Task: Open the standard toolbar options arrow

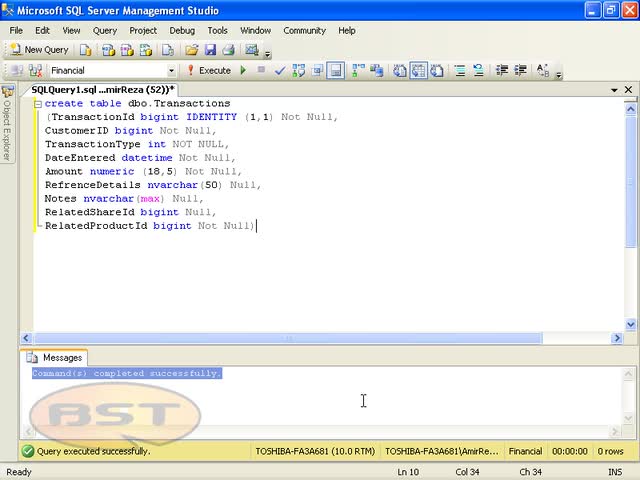Action: [268, 53]
